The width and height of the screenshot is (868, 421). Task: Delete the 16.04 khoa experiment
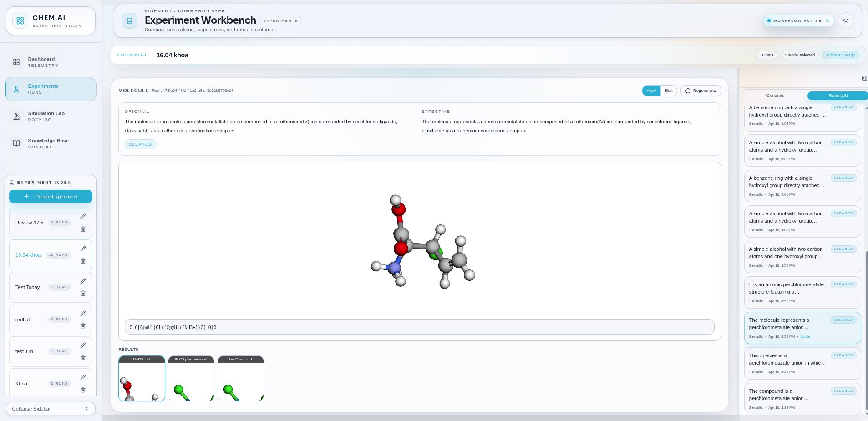pyautogui.click(x=83, y=261)
